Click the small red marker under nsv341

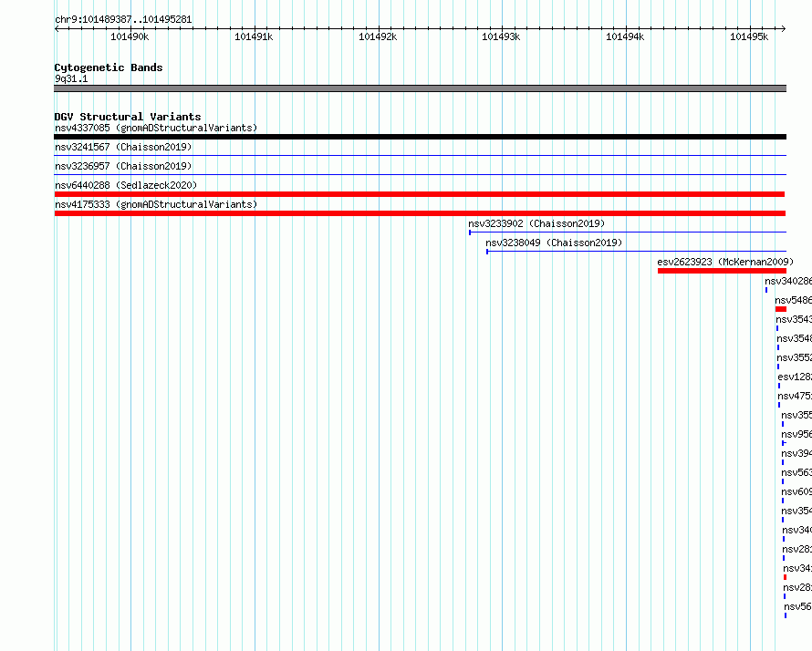click(x=785, y=577)
